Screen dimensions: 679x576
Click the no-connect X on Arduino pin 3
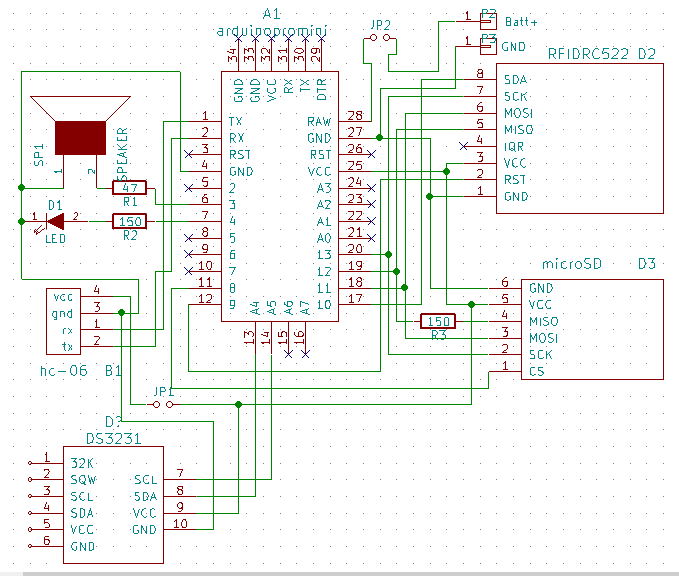click(x=188, y=154)
